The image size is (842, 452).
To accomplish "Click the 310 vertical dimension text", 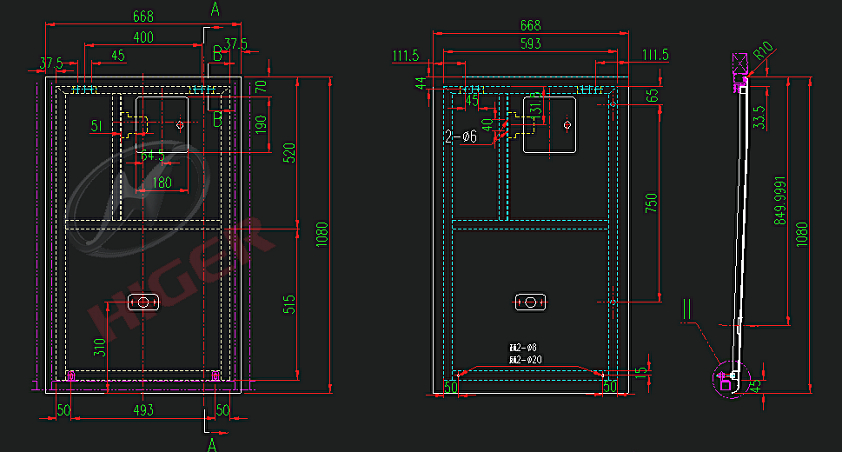I will click(99, 349).
